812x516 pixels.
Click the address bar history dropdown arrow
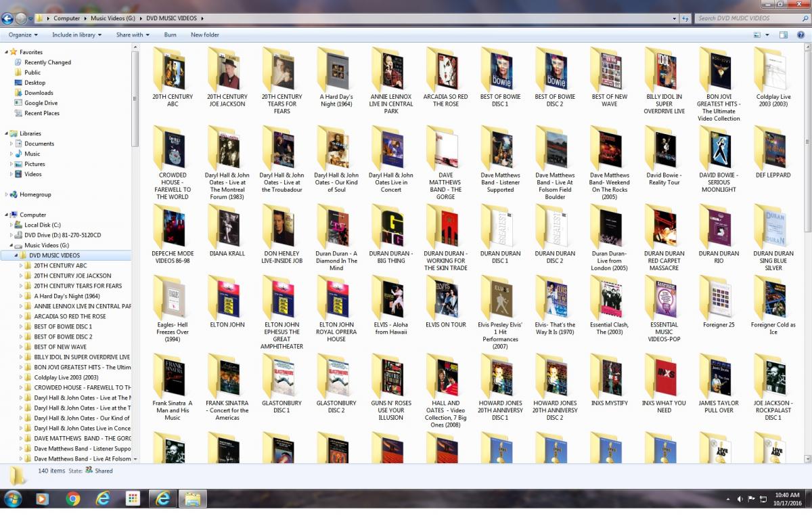click(675, 18)
